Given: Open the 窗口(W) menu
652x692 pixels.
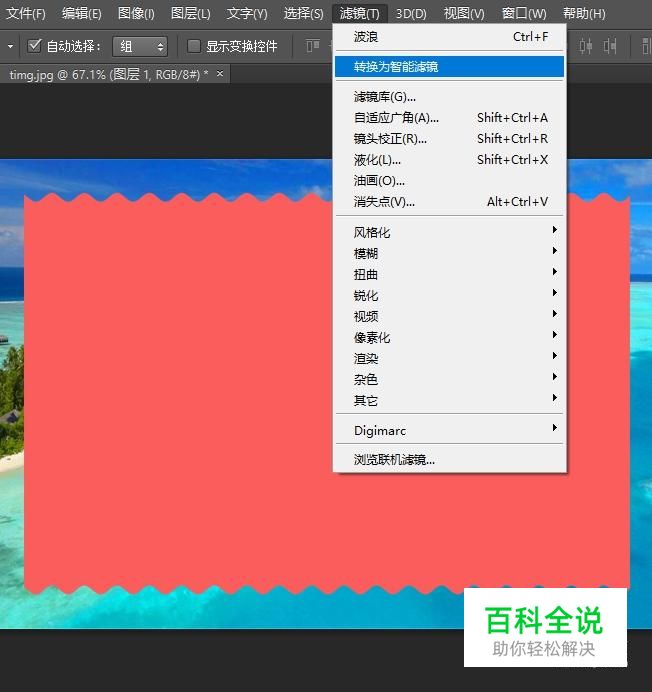Looking at the screenshot, I should [524, 14].
